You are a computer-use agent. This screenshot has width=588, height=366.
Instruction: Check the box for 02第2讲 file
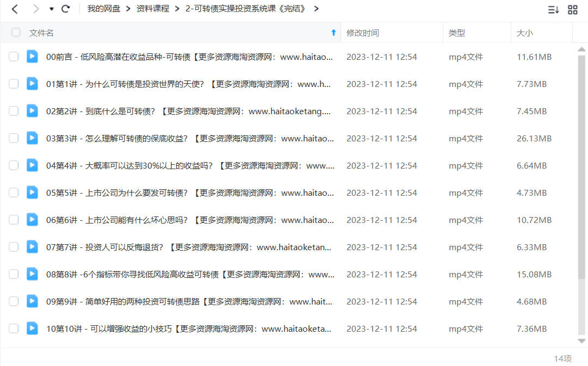point(14,111)
